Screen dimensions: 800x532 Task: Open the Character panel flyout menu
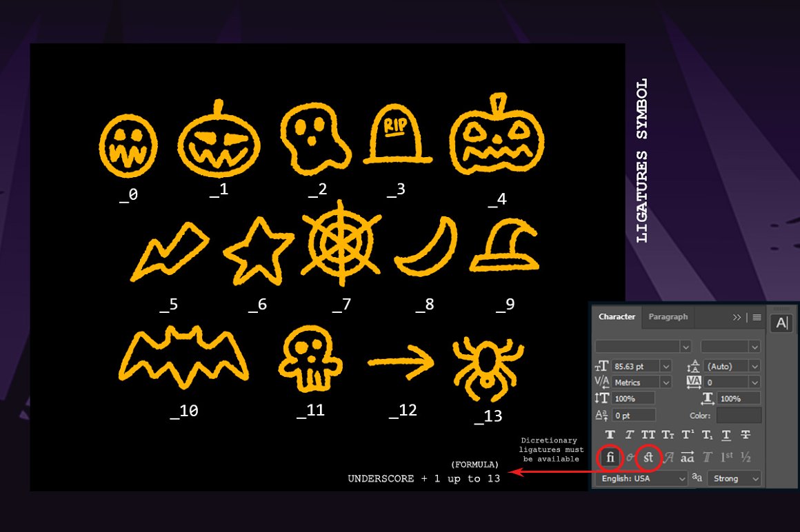[x=757, y=318]
